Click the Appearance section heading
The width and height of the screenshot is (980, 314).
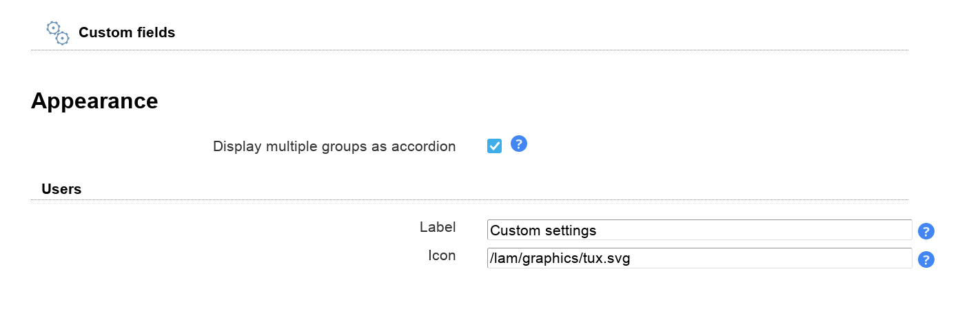[x=94, y=101]
